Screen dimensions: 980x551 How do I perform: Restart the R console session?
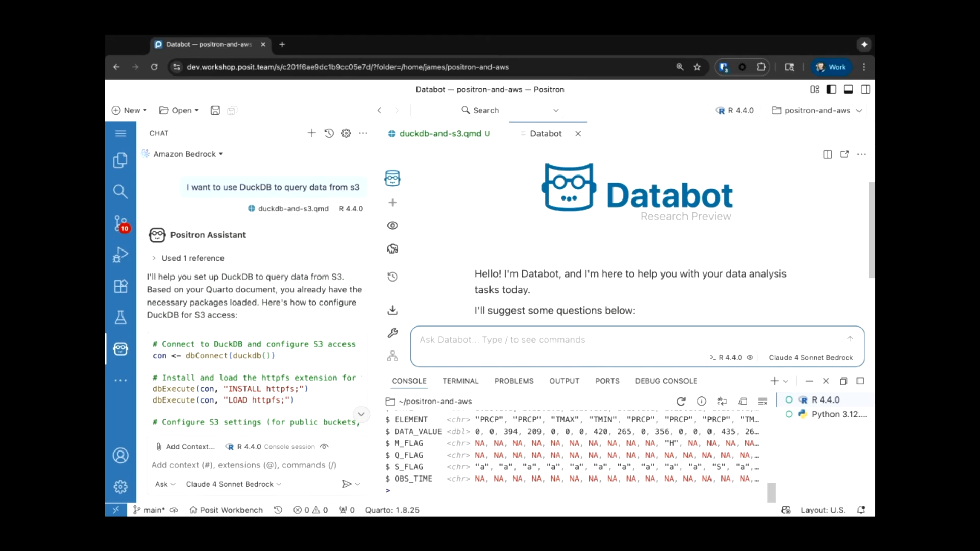[x=681, y=402]
